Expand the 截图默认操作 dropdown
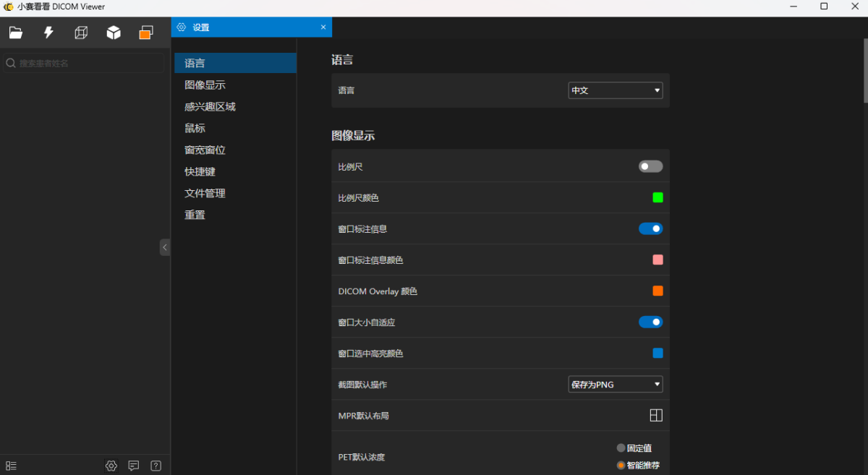 (615, 385)
